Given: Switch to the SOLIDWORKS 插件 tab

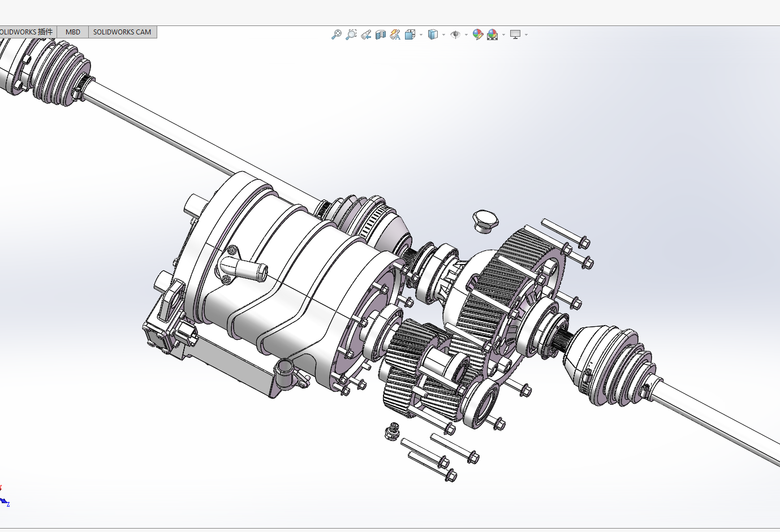Looking at the screenshot, I should [x=28, y=32].
